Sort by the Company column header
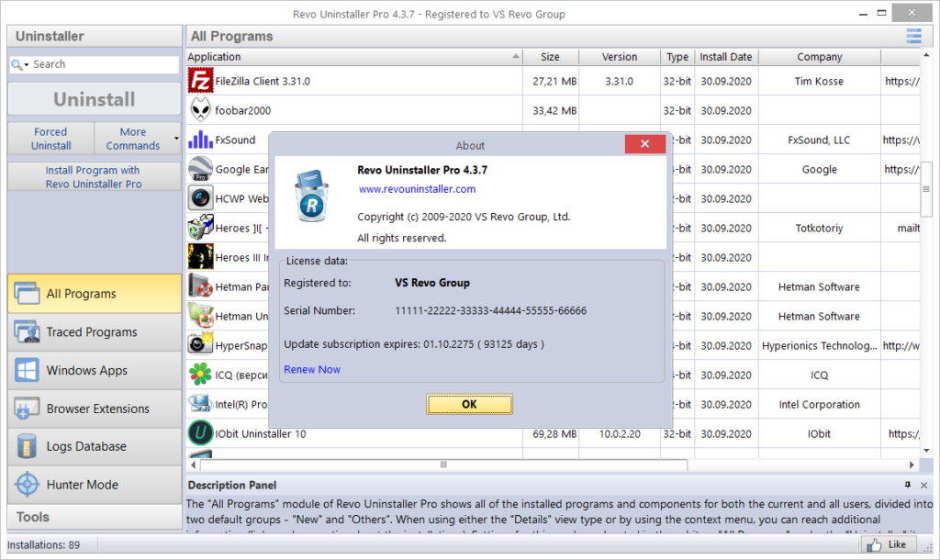This screenshot has width=940, height=560. click(819, 57)
